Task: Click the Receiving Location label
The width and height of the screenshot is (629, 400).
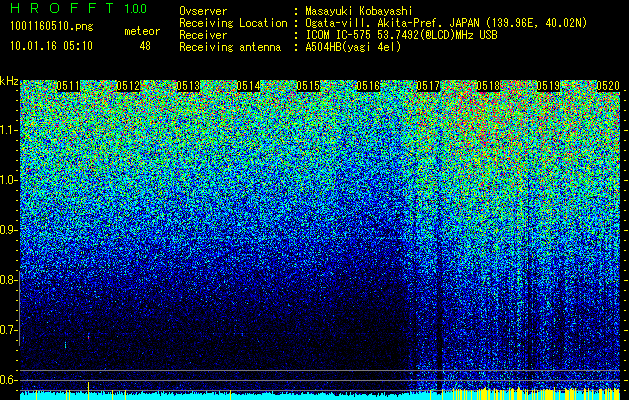Action: 233,23
